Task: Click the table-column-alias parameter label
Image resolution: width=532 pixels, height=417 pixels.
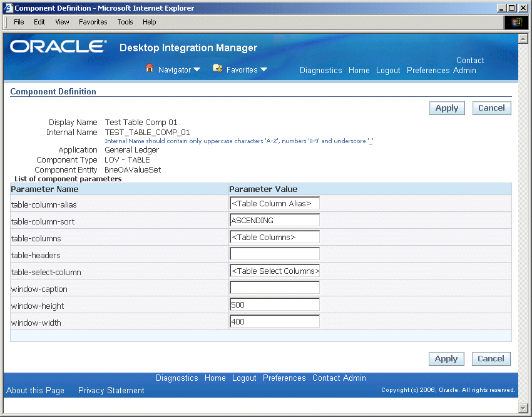Action: [x=44, y=205]
